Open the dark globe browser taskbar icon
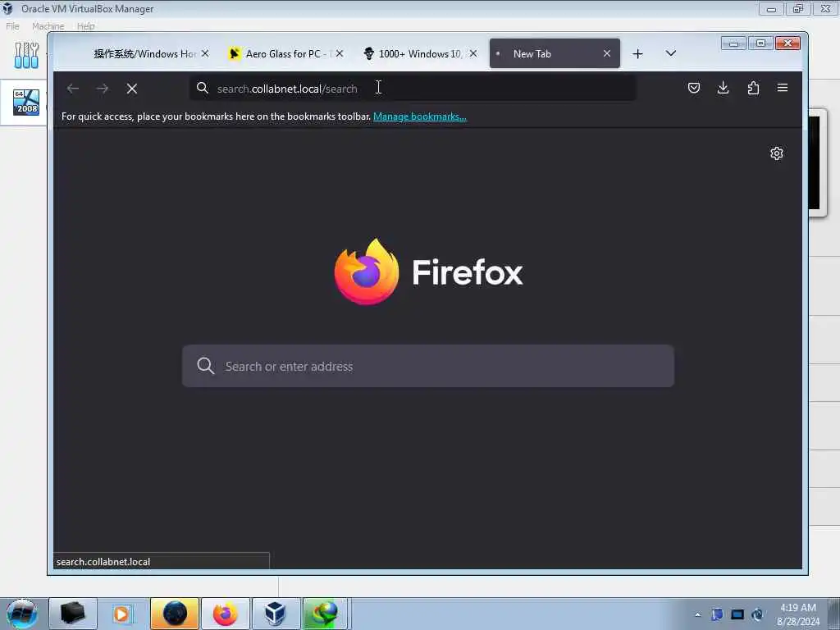The height and width of the screenshot is (630, 840). click(x=175, y=614)
